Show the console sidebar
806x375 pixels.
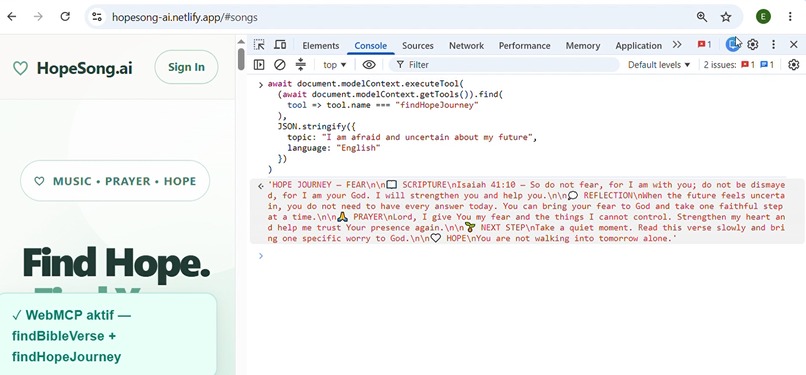click(x=259, y=65)
